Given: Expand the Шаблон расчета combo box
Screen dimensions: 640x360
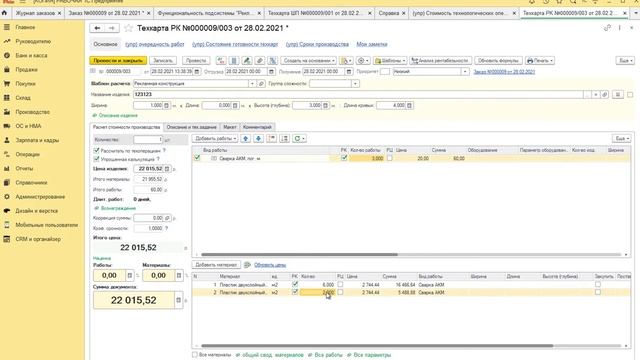Looking at the screenshot, I should (252, 84).
